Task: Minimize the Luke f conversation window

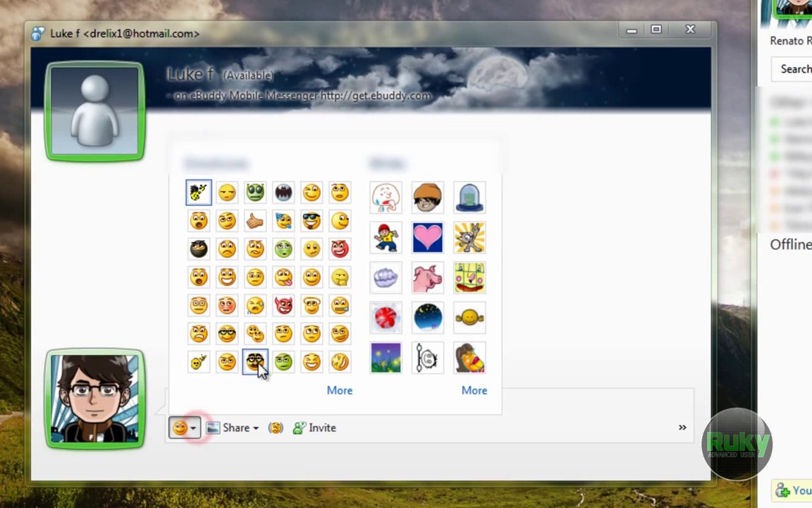Action: (x=632, y=30)
